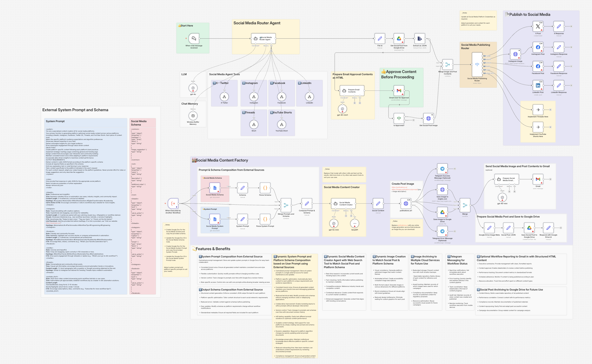Select the Parse Schema code node
Screen dimensions: 592x364
coord(265,188)
